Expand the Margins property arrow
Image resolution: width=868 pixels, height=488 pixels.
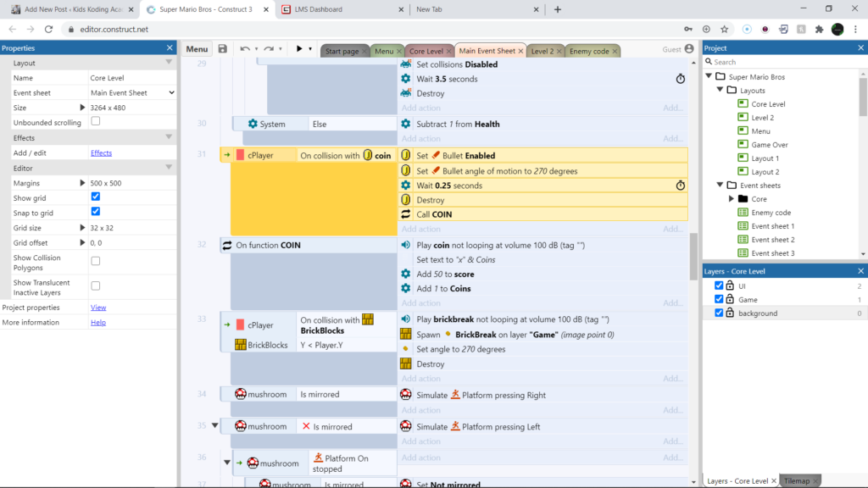82,183
